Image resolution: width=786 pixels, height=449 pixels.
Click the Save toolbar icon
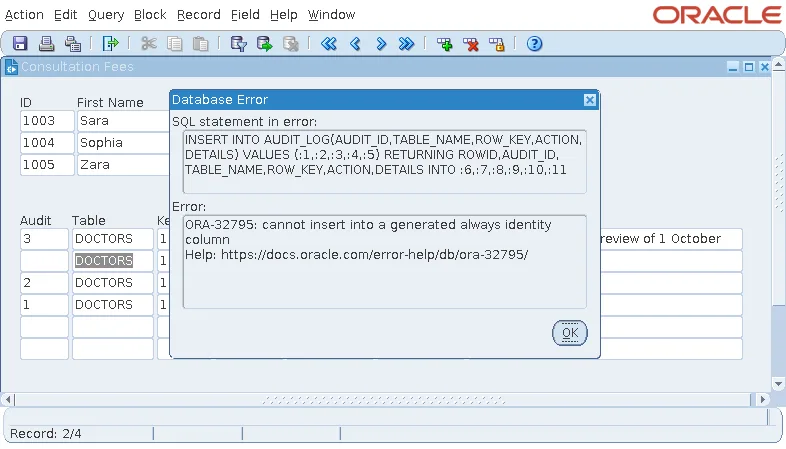(x=20, y=44)
